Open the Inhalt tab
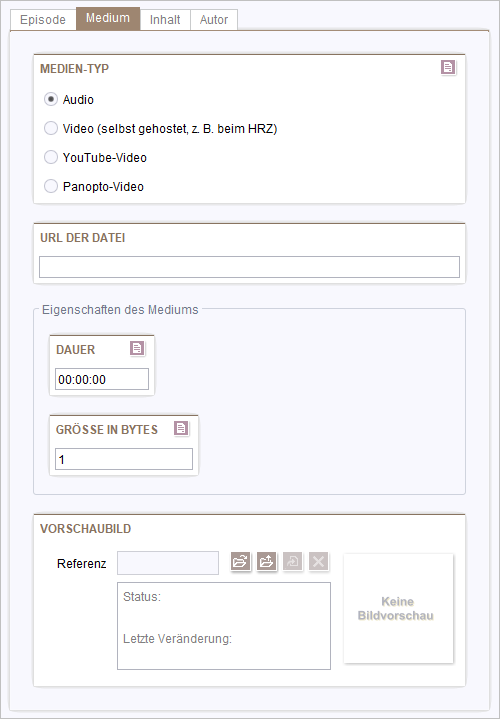 [165, 20]
